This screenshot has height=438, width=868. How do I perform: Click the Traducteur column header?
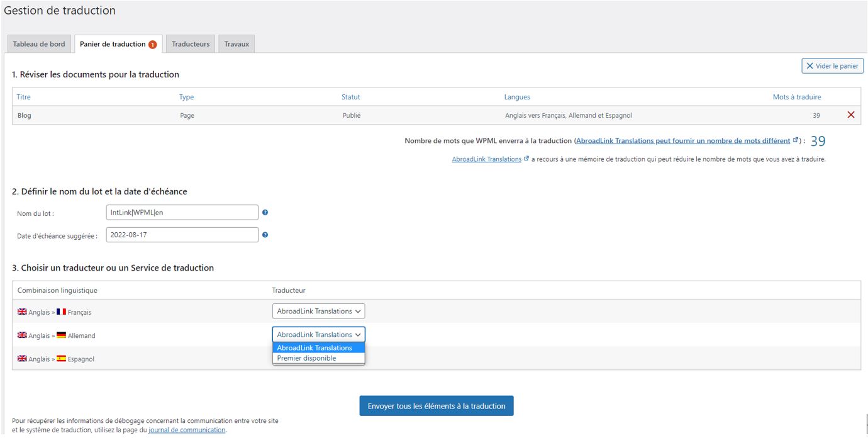[x=289, y=290]
